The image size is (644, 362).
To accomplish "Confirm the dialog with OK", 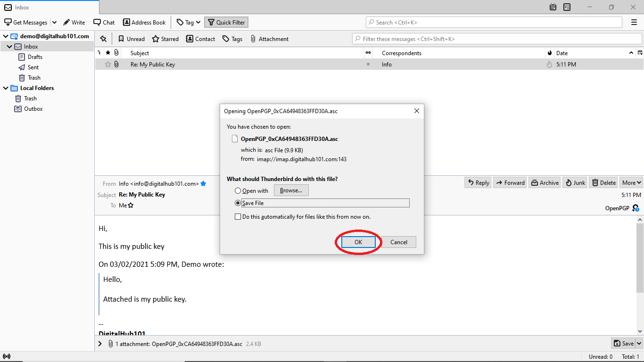I will (x=358, y=242).
